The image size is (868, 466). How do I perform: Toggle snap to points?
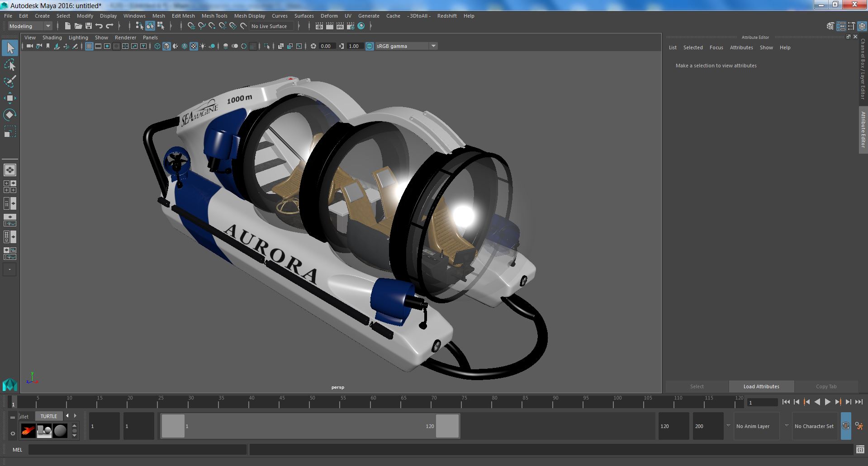pyautogui.click(x=212, y=26)
